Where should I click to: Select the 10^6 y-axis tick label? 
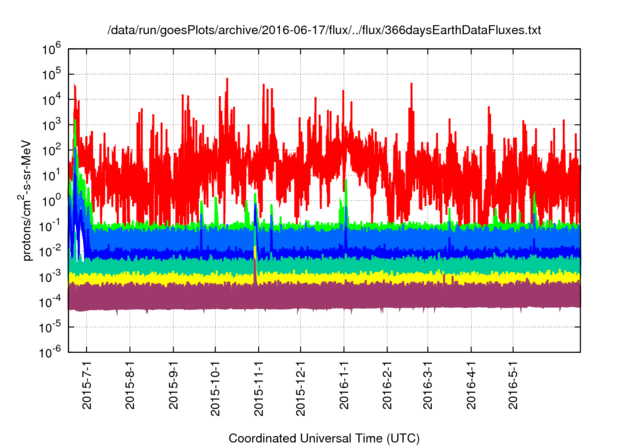(51, 49)
